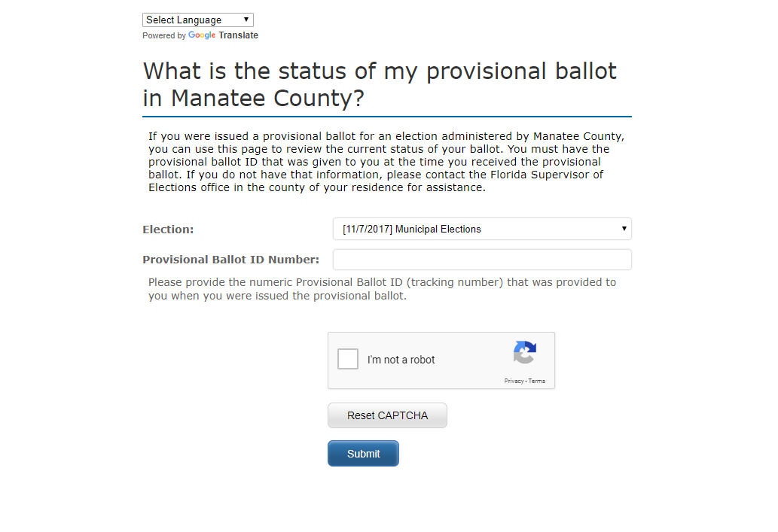Click the reCAPTCHA logo icon

(524, 352)
